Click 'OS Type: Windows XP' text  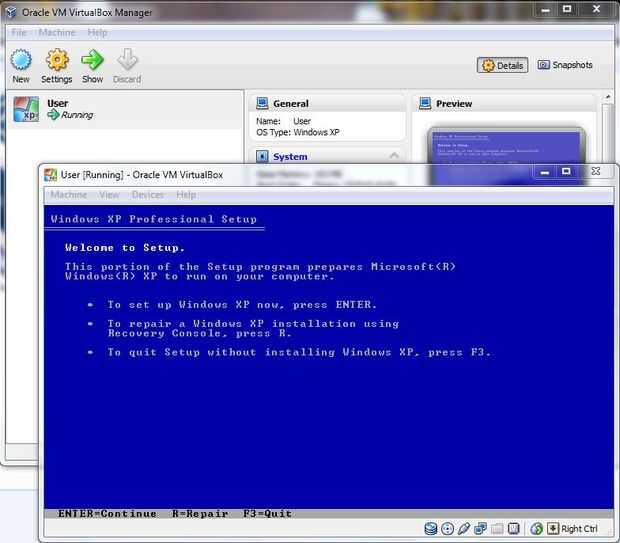[298, 132]
